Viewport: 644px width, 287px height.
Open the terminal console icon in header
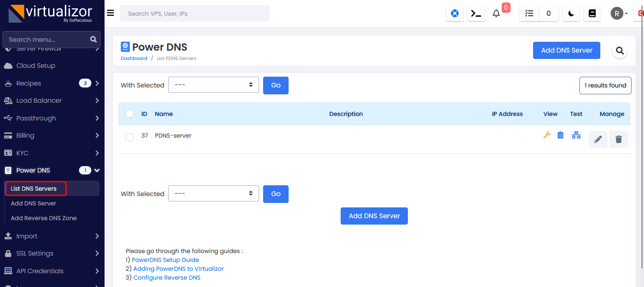point(475,14)
